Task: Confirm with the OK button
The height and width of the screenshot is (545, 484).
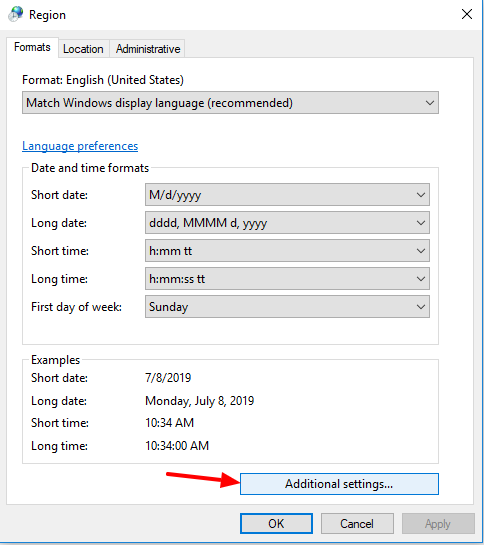Action: [276, 523]
